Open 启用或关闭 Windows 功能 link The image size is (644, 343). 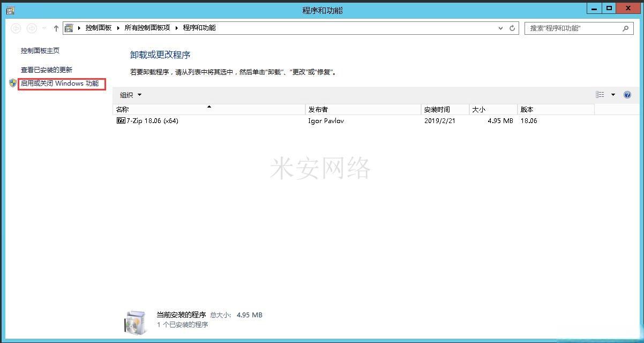pyautogui.click(x=60, y=83)
